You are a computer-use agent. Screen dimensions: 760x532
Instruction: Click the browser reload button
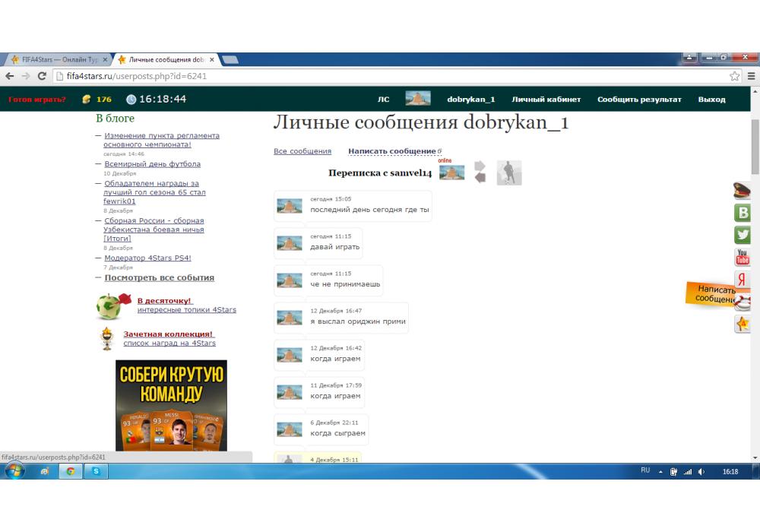pyautogui.click(x=42, y=76)
